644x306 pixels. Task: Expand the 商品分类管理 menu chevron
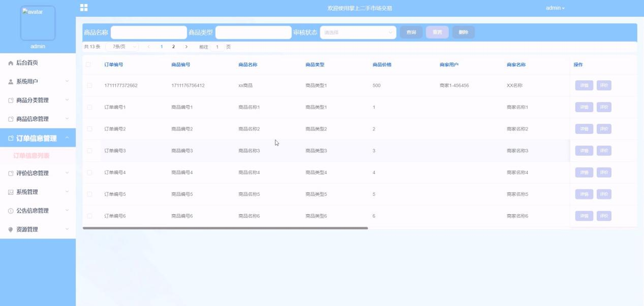click(67, 100)
